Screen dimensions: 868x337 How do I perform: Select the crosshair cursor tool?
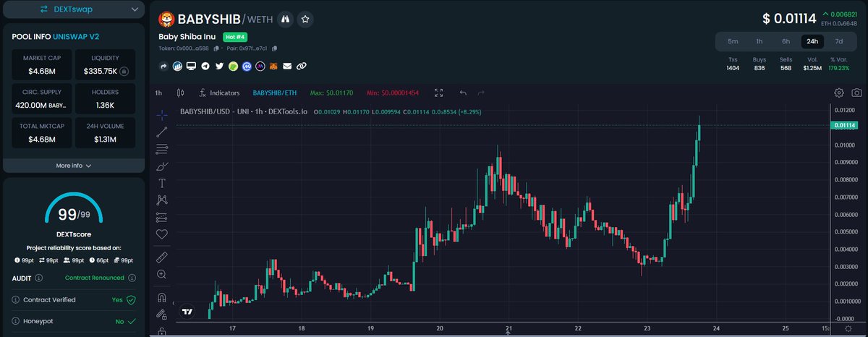pyautogui.click(x=162, y=114)
